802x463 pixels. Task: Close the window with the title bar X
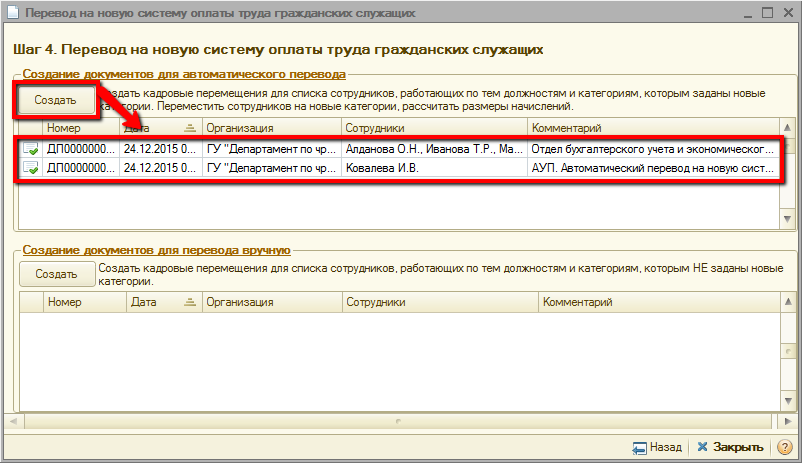786,13
